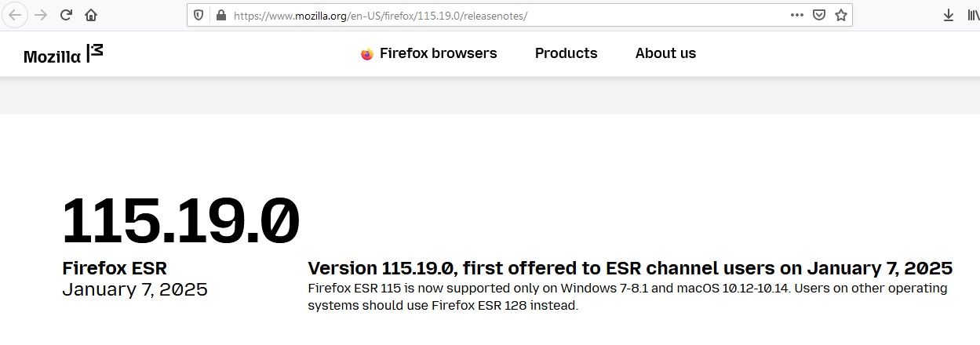Open the Products navigation menu
This screenshot has height=345, width=980.
click(566, 53)
